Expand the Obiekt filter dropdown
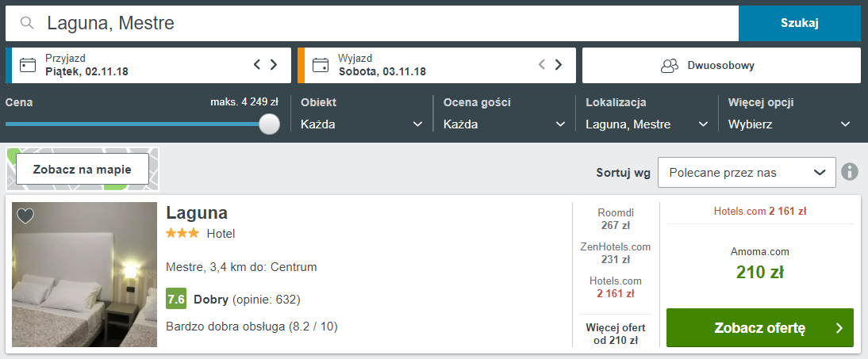 click(362, 124)
